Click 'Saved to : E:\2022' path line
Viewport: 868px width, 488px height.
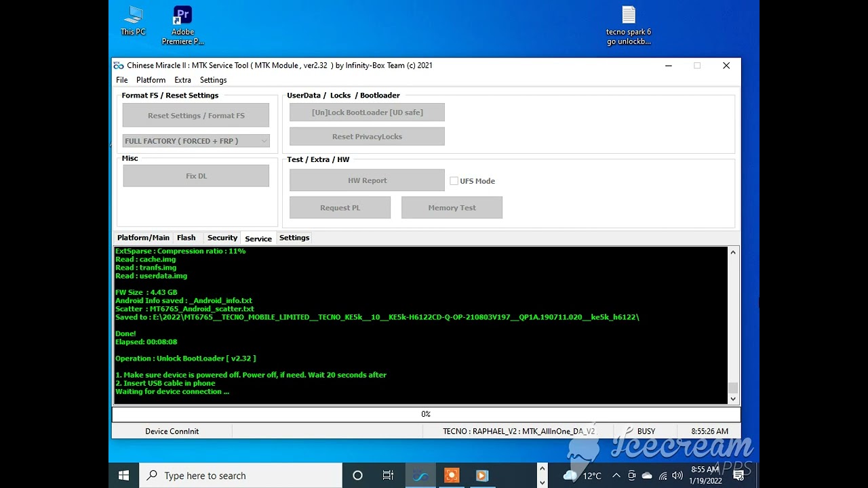377,317
